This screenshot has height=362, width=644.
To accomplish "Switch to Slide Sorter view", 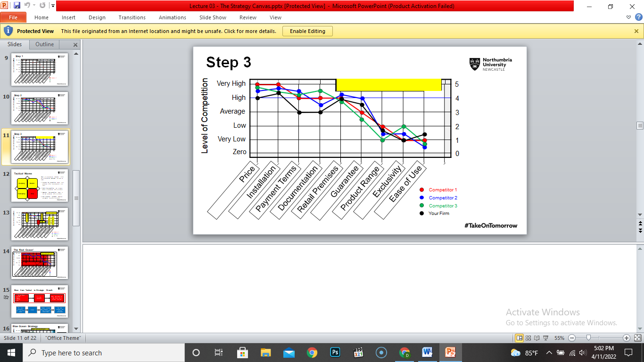I will coord(528,338).
